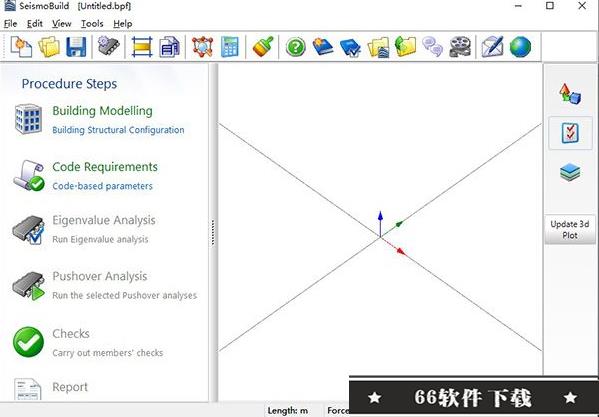
Task: Select the Report step heading
Action: coord(70,387)
